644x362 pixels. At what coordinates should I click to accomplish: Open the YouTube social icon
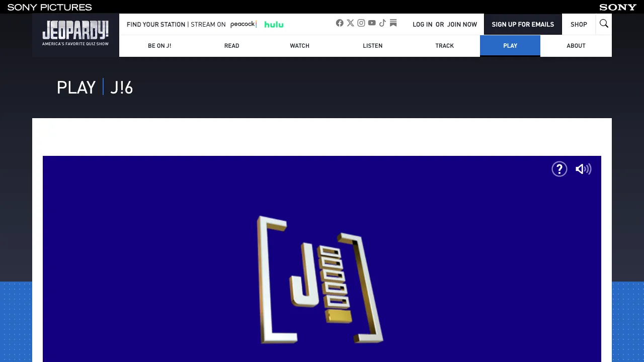tap(372, 23)
